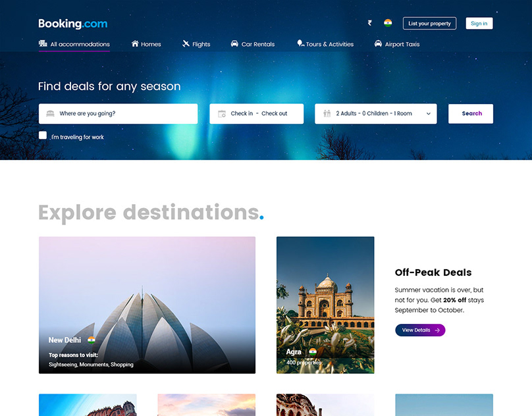The height and width of the screenshot is (416, 532).
Task: Click the house icon beside Homes
Action: pyautogui.click(x=135, y=43)
